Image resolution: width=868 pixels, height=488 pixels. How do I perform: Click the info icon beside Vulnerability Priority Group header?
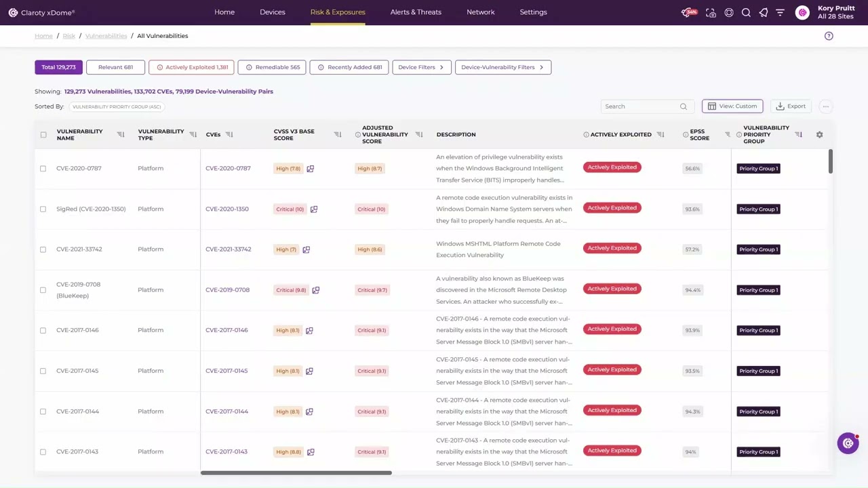tap(739, 134)
